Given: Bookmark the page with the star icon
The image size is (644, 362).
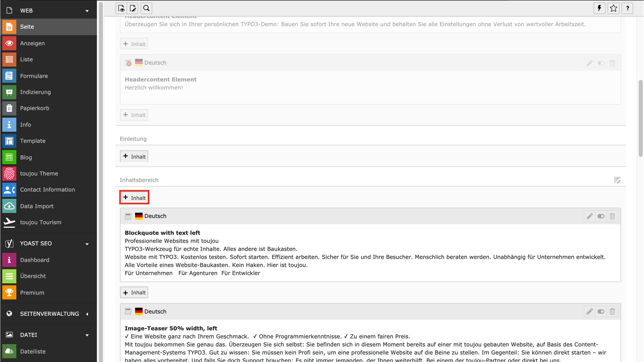Looking at the screenshot, I should 613,8.
